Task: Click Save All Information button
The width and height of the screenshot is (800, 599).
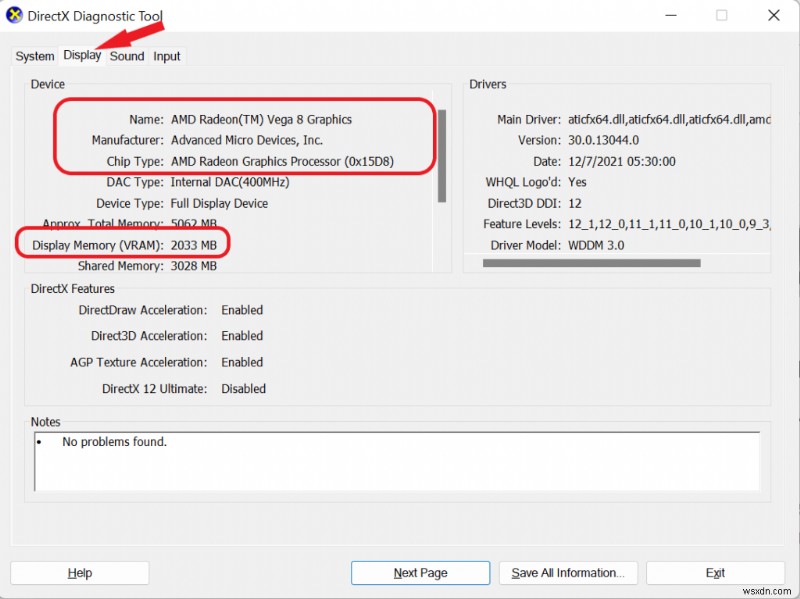Action: click(x=568, y=573)
